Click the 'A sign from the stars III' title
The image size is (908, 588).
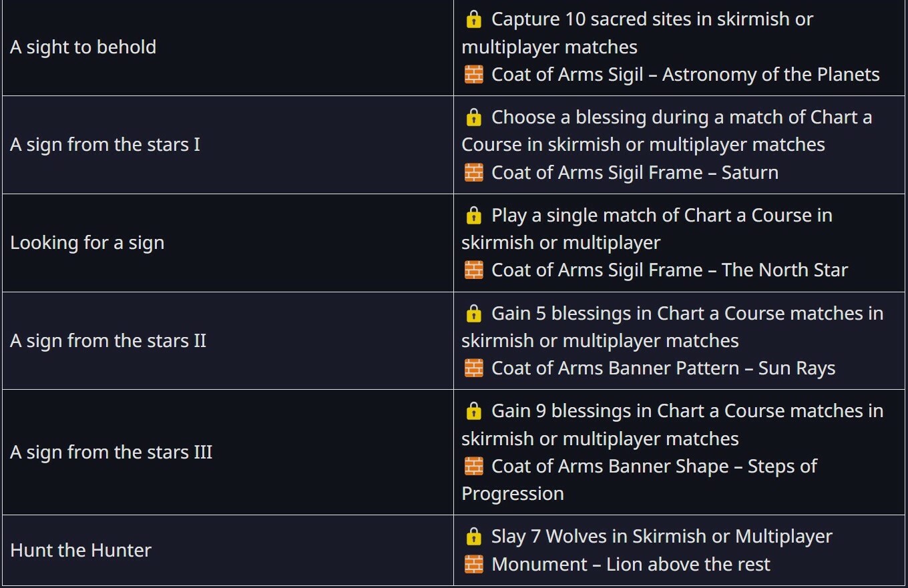[111, 453]
